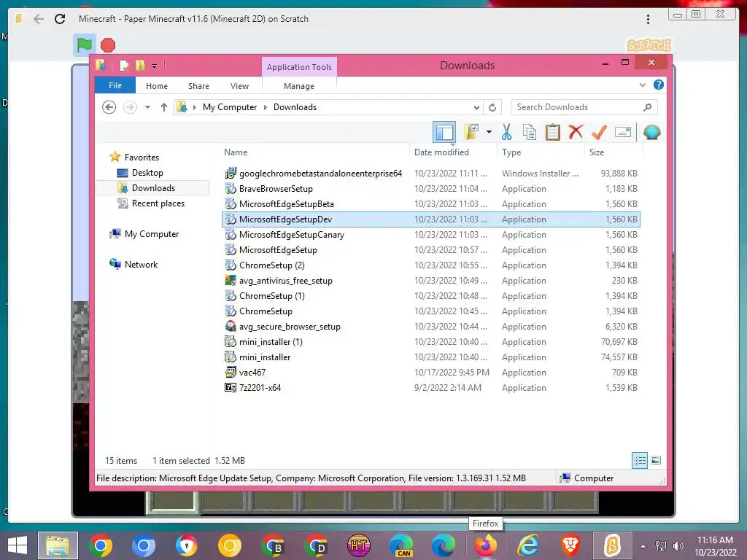The image size is (747, 560).
Task: Show hidden system tray icons
Action: pyautogui.click(x=643, y=546)
